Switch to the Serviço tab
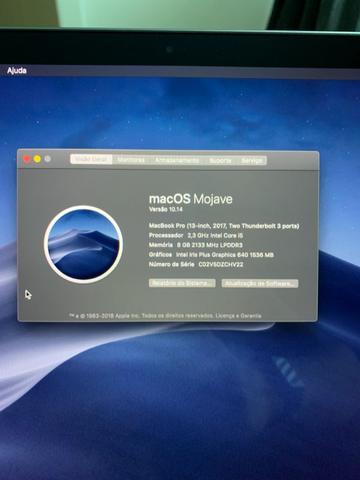The image size is (360, 480). pyautogui.click(x=252, y=161)
